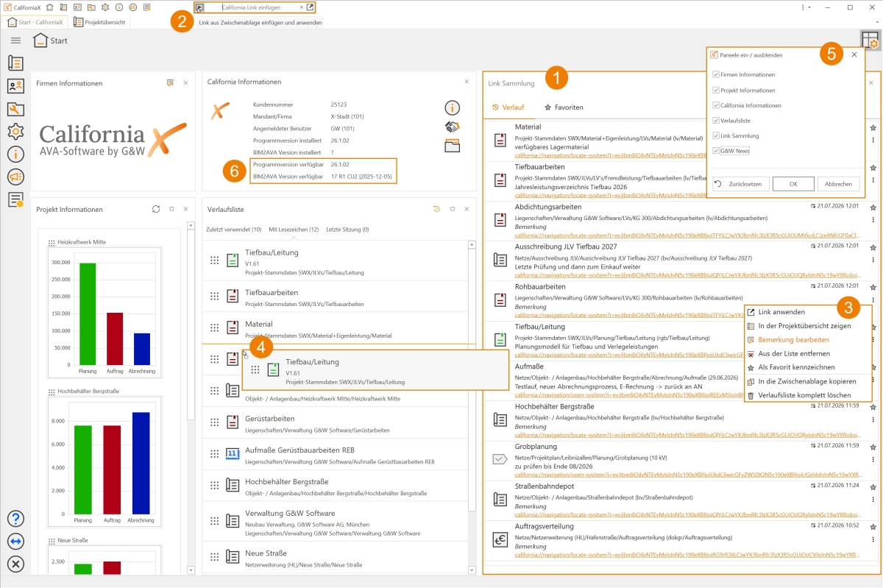Mark the Material link as favorite star

(x=873, y=128)
